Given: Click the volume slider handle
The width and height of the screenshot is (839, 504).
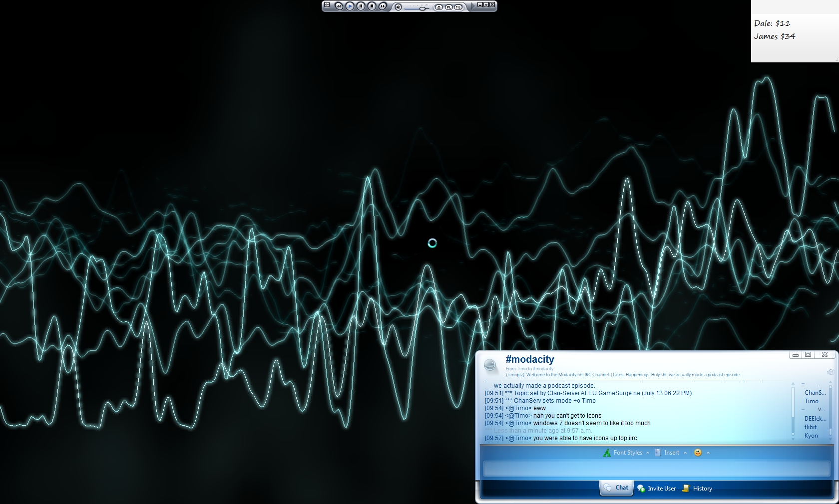Looking at the screenshot, I should (x=422, y=8).
